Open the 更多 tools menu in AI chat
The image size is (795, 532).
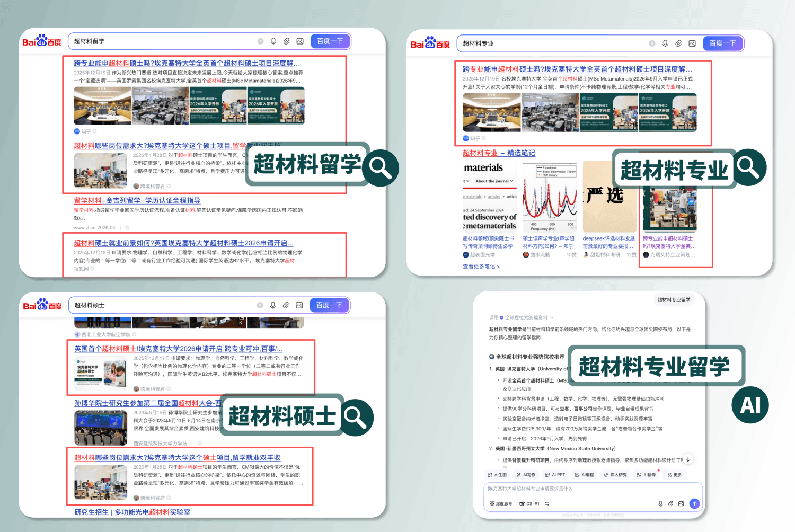coord(675,475)
